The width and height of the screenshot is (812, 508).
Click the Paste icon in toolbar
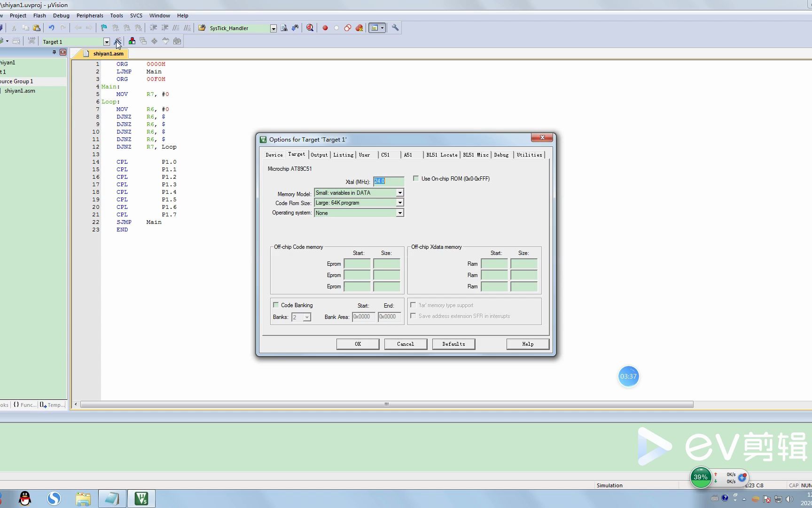37,28
